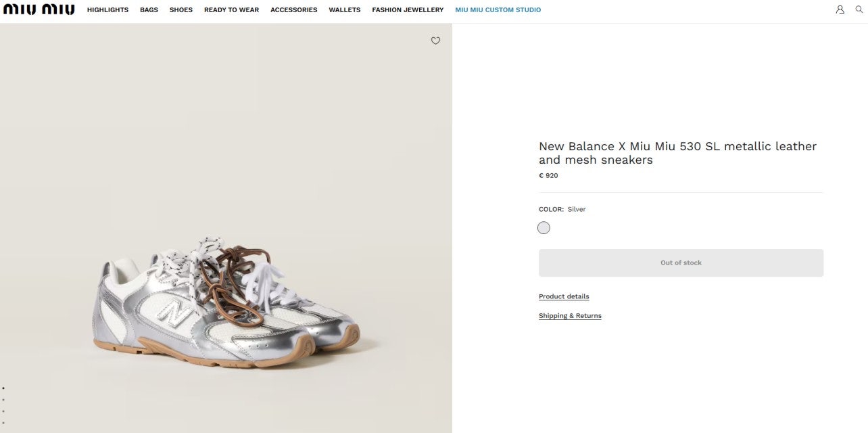Open Miu Miu Custom Studio link
The height and width of the screenshot is (433, 868).
[498, 10]
